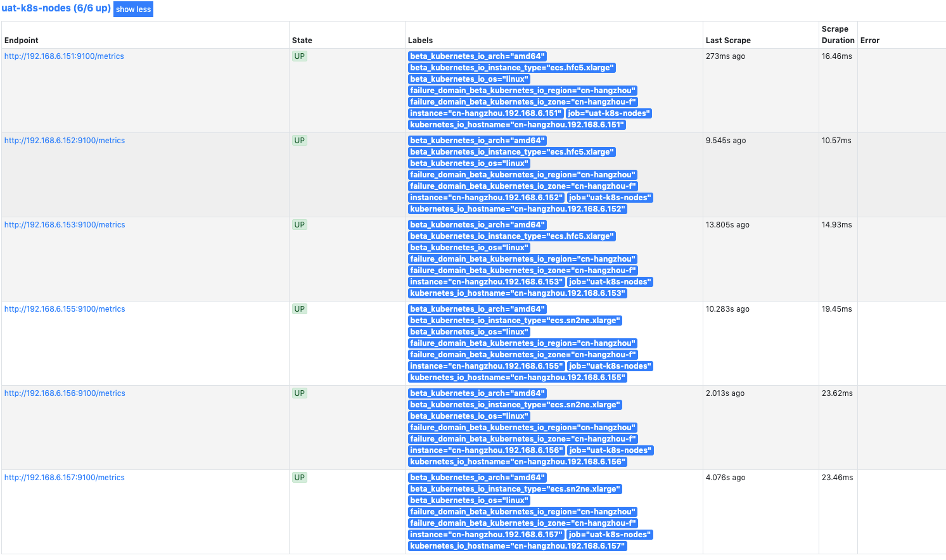Click the 'show less' button

pyautogui.click(x=133, y=10)
